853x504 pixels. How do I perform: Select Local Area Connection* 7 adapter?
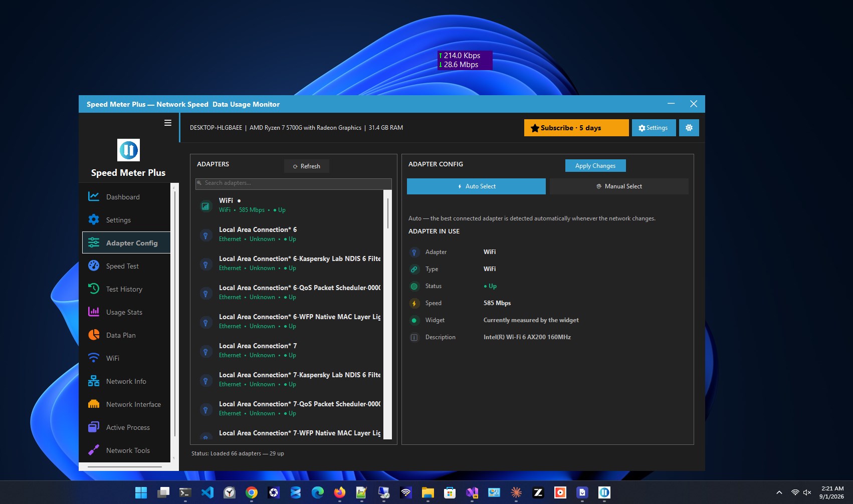290,350
